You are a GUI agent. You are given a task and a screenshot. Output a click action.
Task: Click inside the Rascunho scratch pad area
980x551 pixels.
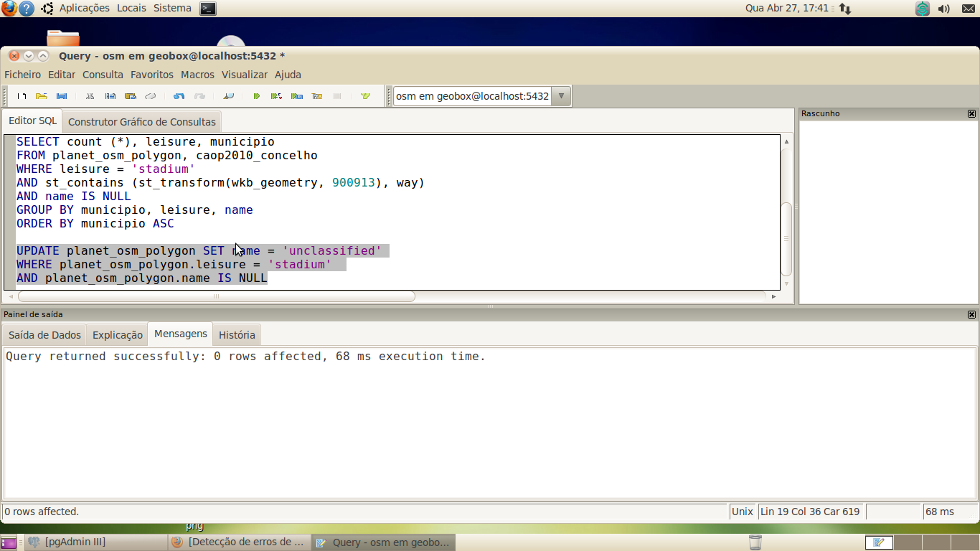point(888,212)
